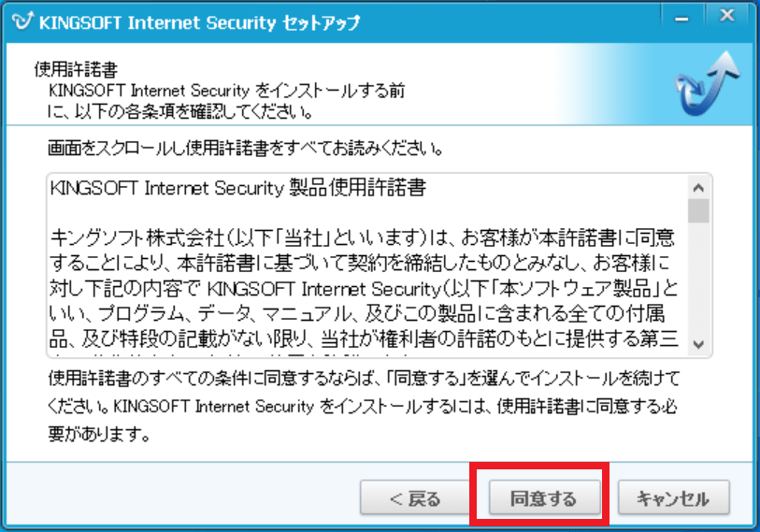
Task: Go back with the < 戻る button
Action: [x=414, y=497]
